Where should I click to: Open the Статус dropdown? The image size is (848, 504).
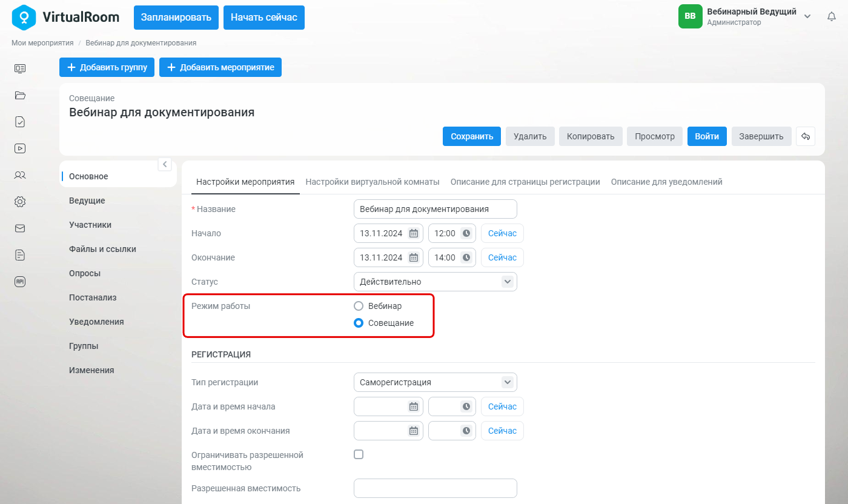[x=436, y=282]
